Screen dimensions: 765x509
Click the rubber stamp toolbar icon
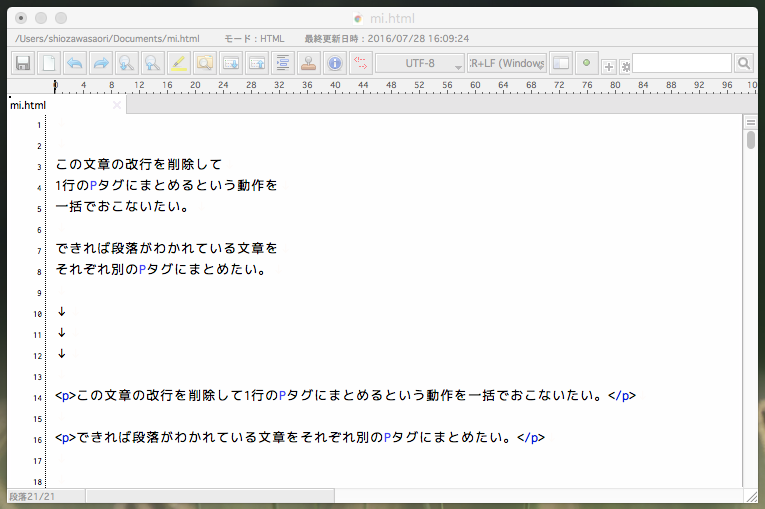pyautogui.click(x=308, y=63)
